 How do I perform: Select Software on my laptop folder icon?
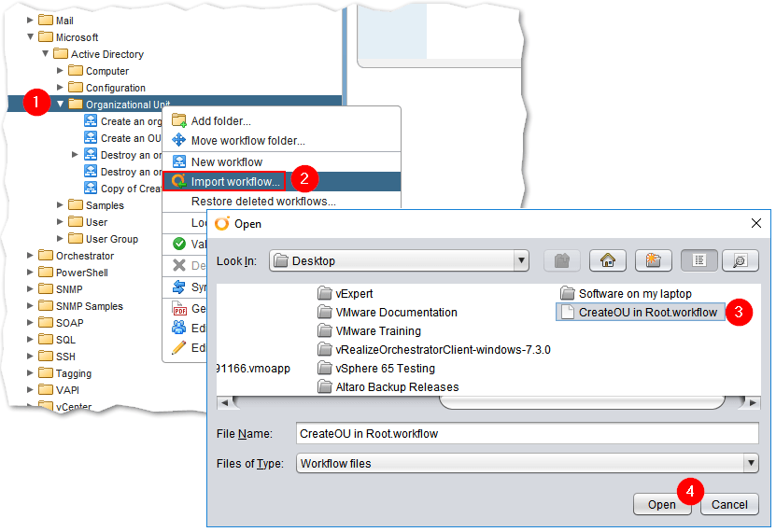[567, 294]
